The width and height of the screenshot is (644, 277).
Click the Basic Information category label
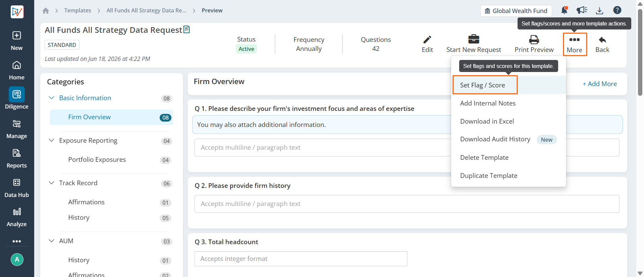pyautogui.click(x=85, y=98)
